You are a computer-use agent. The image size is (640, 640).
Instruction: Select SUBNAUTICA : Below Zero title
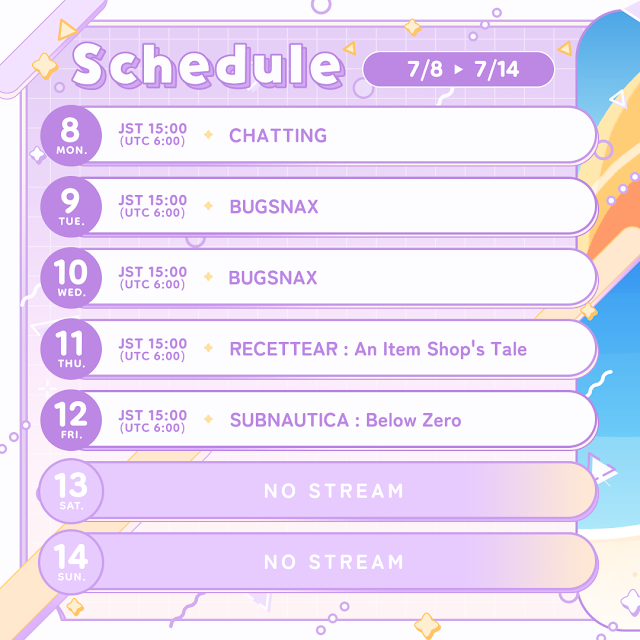pyautogui.click(x=345, y=420)
